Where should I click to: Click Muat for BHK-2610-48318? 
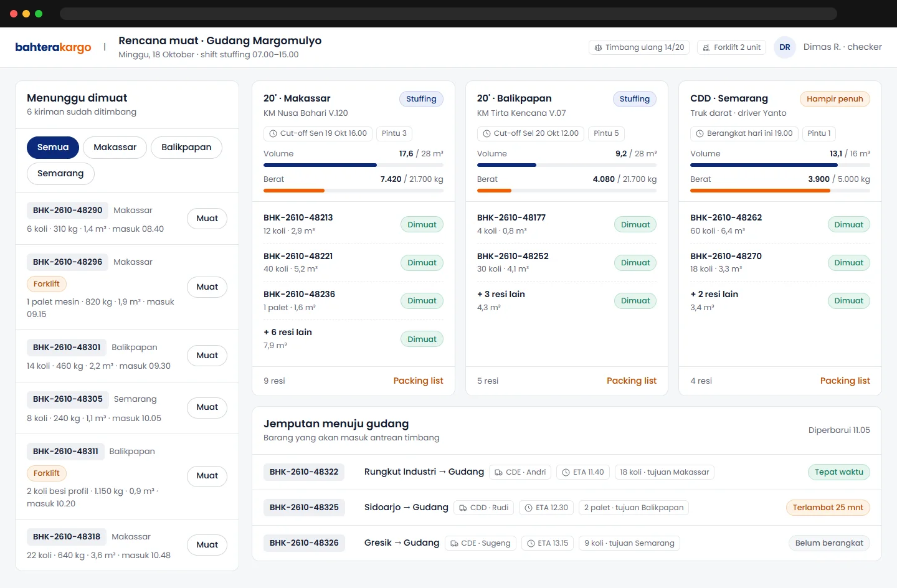(x=207, y=545)
